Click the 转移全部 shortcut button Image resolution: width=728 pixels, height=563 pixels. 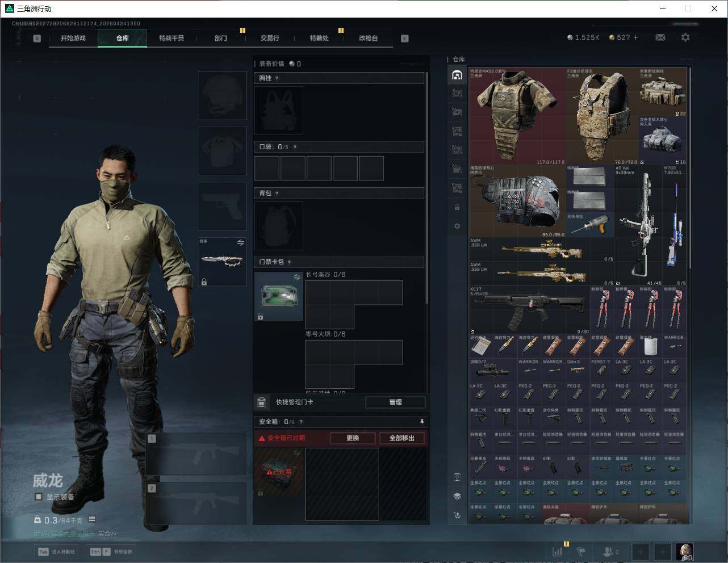111,552
